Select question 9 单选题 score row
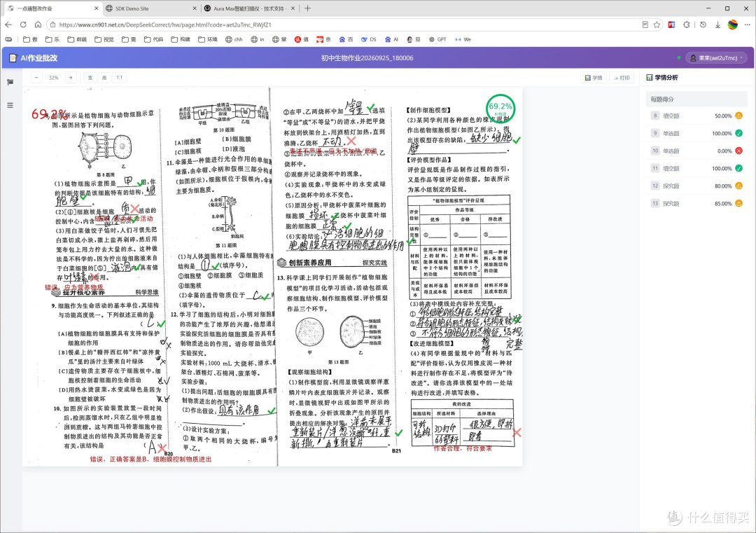The height and width of the screenshot is (533, 756). coord(696,133)
